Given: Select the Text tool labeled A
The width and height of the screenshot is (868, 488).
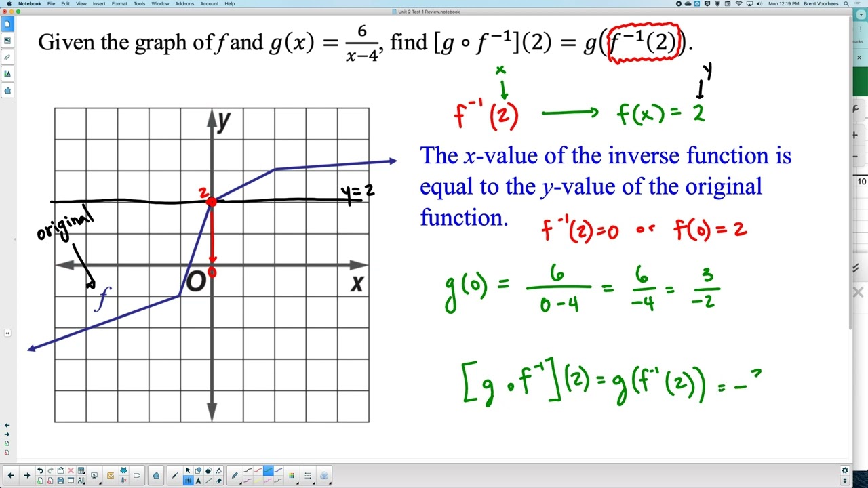Looking at the screenshot, I should [198, 481].
